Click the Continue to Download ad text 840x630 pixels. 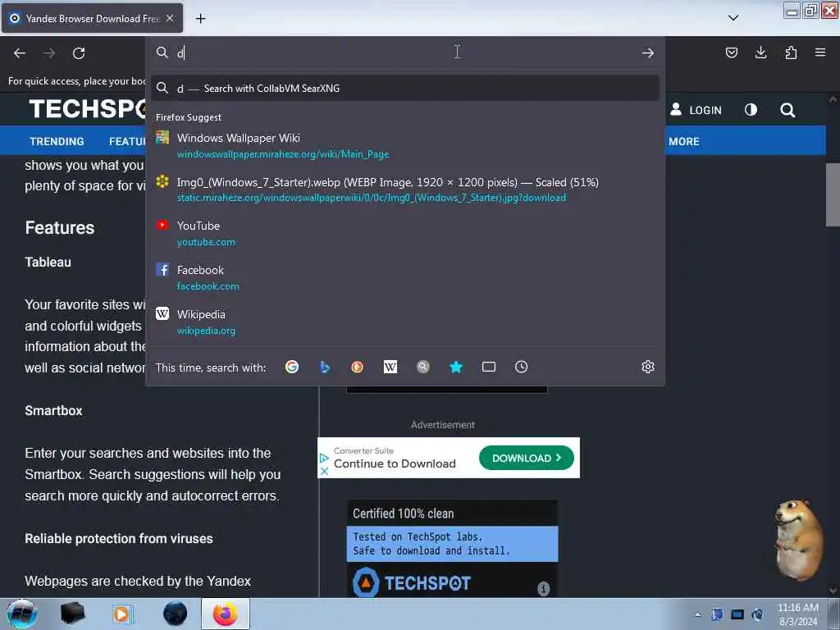coord(395,464)
